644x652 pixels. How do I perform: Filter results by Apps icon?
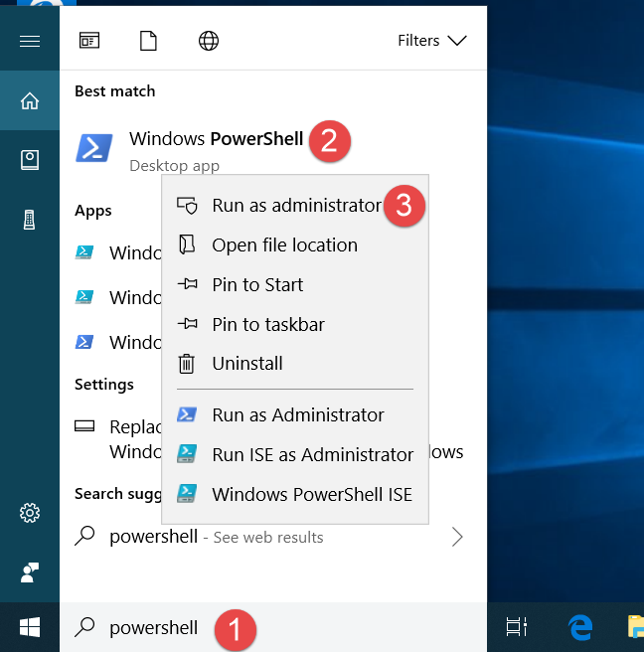click(89, 41)
